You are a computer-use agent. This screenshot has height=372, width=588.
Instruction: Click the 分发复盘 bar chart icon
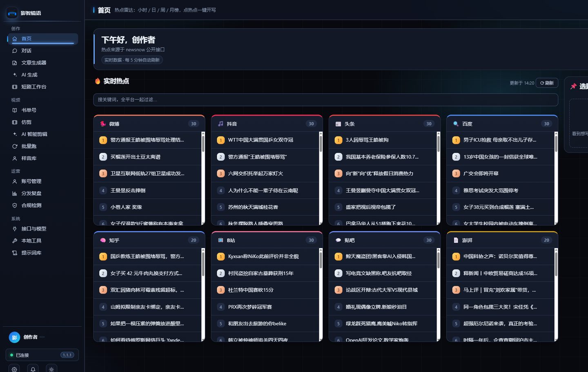15,193
